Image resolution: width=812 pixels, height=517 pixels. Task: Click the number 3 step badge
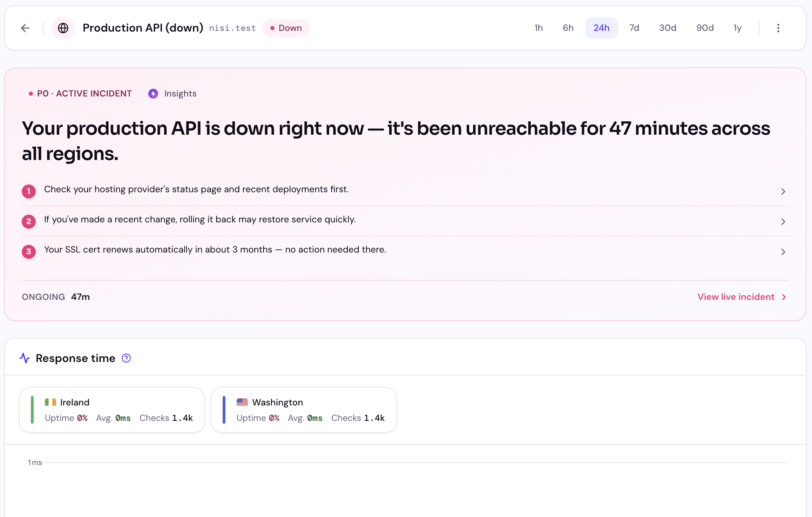29,251
